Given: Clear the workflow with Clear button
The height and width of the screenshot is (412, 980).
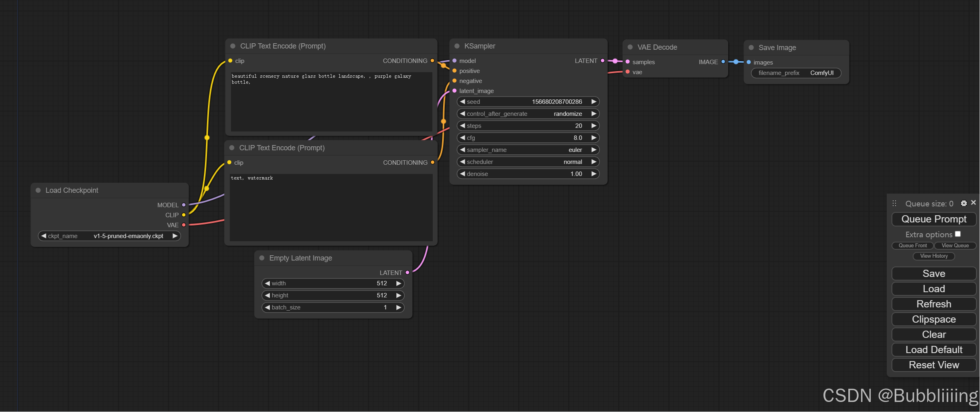Looking at the screenshot, I should pos(934,335).
